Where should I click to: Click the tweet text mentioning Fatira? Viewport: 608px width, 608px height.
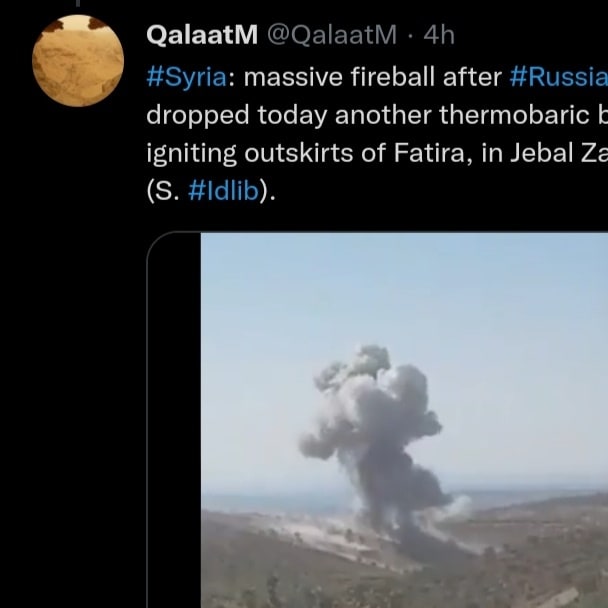tap(377, 153)
